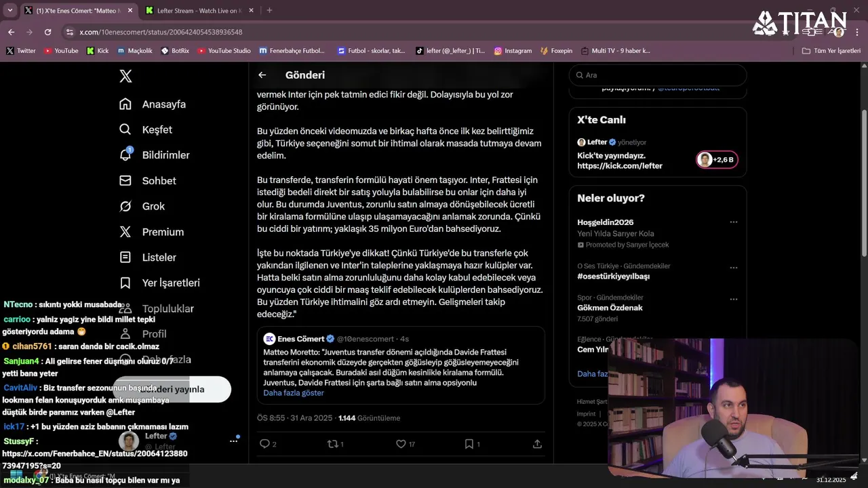Viewport: 868px width, 488px height.
Task: Open Grok in the sidebar
Action: [143, 206]
